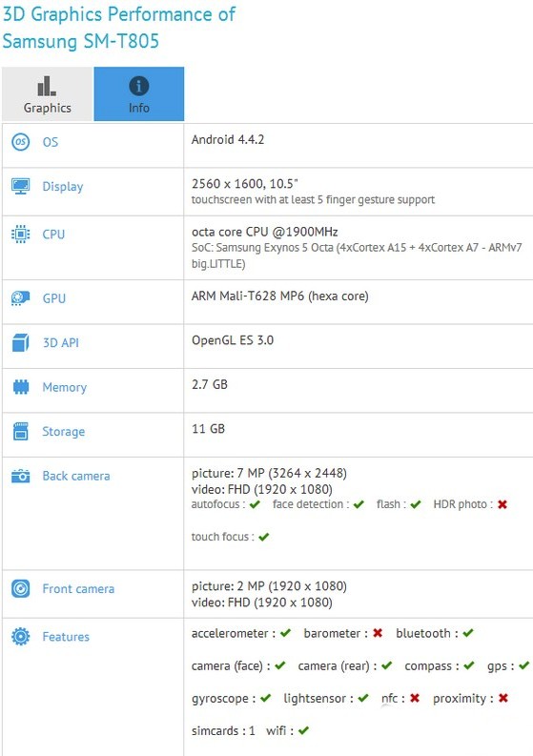Screen dimensions: 533x756
Task: Click the info circle icon
Action: tap(139, 87)
